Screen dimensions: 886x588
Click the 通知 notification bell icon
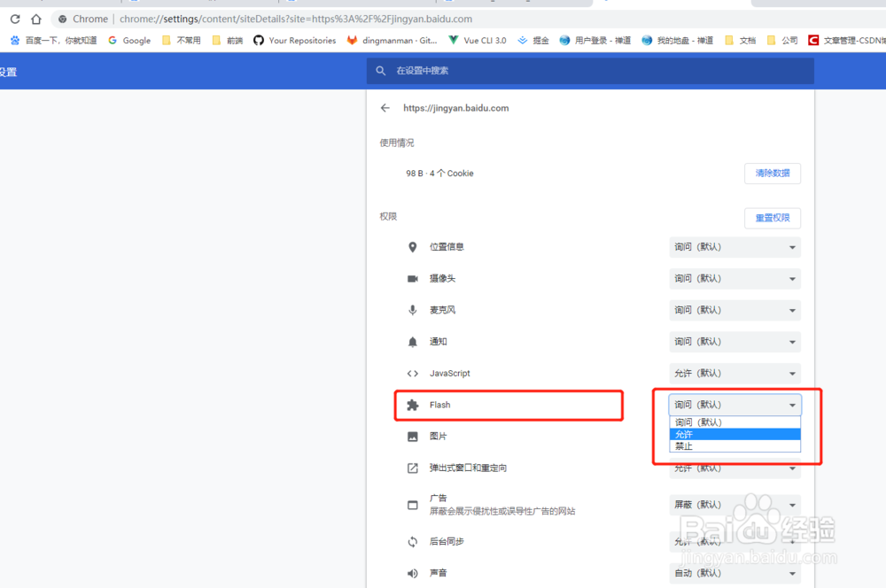pos(412,341)
